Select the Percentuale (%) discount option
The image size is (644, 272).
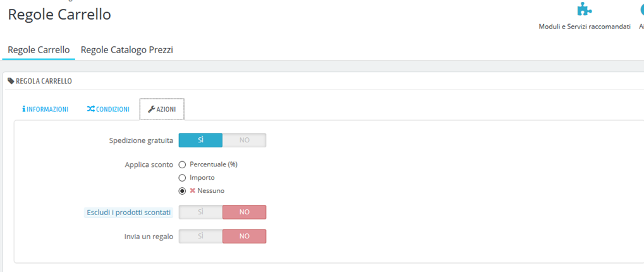tap(182, 164)
